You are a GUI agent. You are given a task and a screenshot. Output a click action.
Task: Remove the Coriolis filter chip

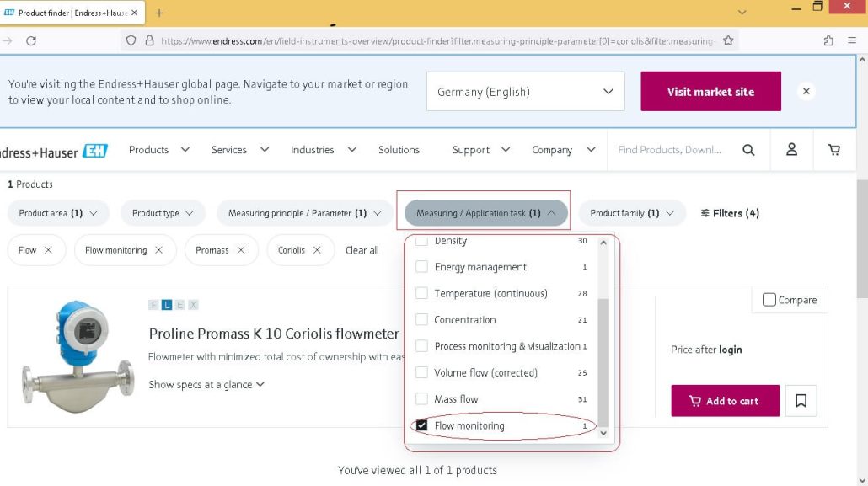(x=317, y=250)
